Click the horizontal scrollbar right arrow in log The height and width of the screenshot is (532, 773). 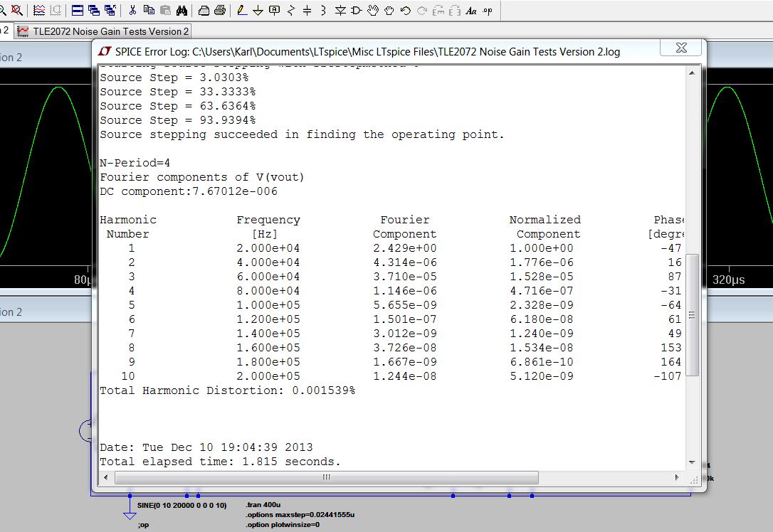tap(676, 477)
